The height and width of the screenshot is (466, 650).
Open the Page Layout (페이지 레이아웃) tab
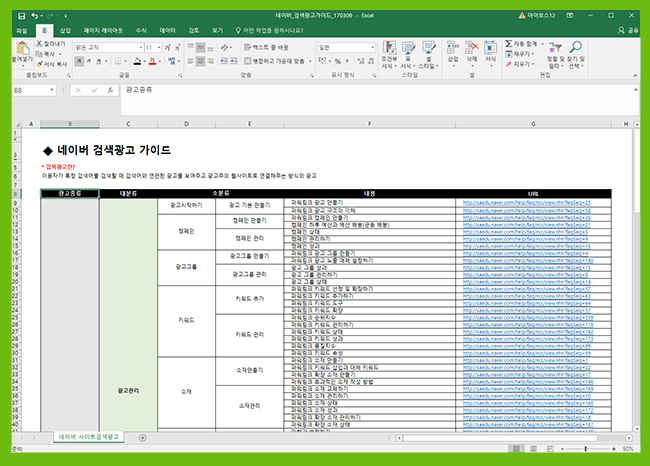(103, 31)
